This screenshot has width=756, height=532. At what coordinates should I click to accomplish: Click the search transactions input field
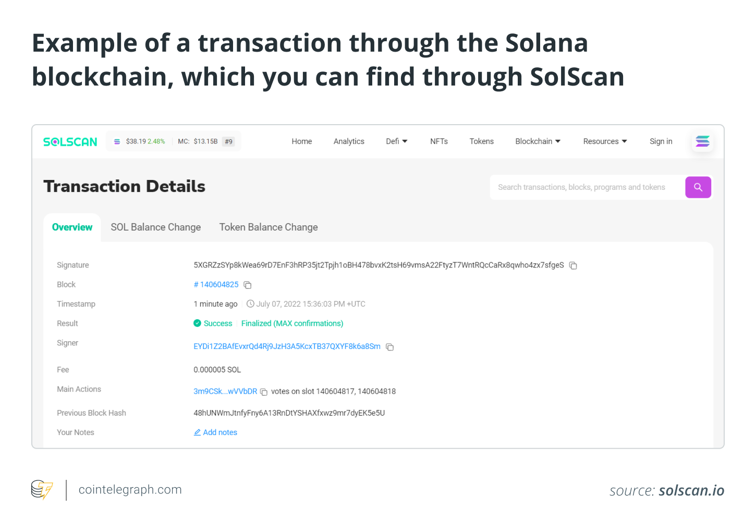[587, 187]
